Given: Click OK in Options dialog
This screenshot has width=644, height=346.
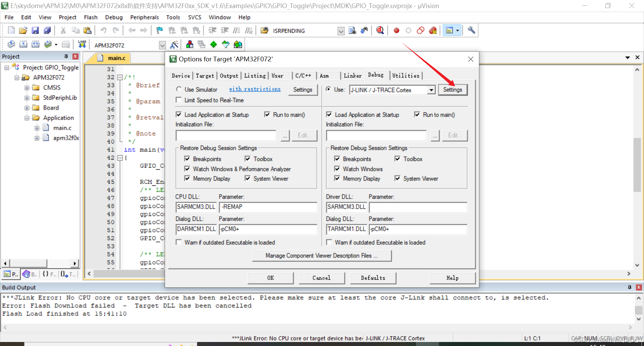Looking at the screenshot, I should pos(270,278).
